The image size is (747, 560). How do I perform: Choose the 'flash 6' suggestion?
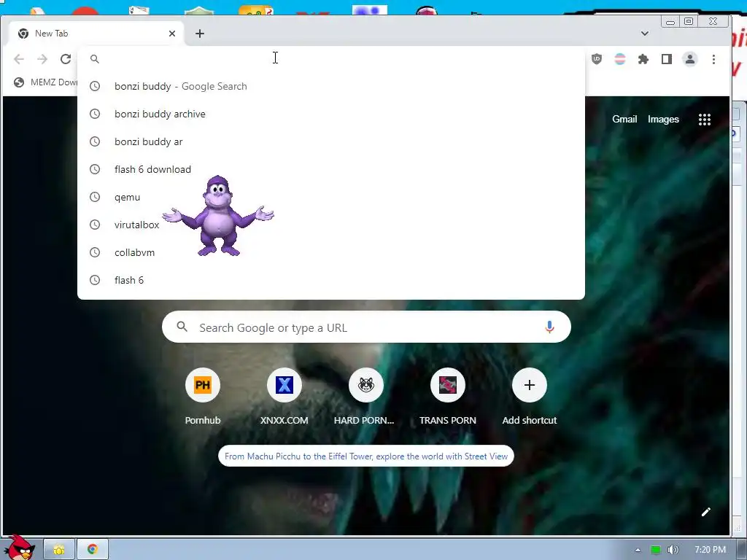[x=330, y=279]
